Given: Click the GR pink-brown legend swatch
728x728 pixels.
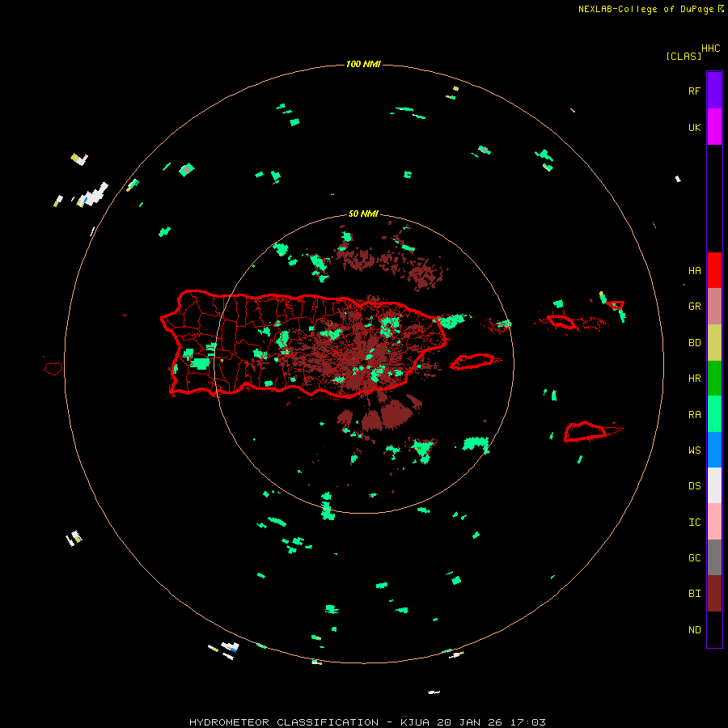Looking at the screenshot, I should (x=714, y=307).
